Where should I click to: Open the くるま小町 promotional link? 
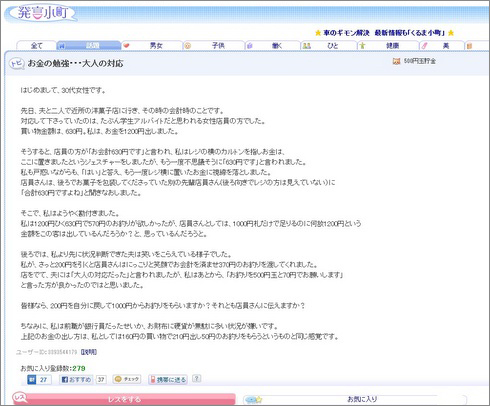point(384,33)
